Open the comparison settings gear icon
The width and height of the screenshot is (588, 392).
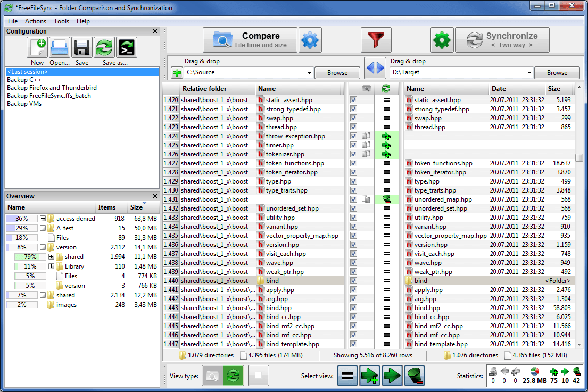pos(311,39)
